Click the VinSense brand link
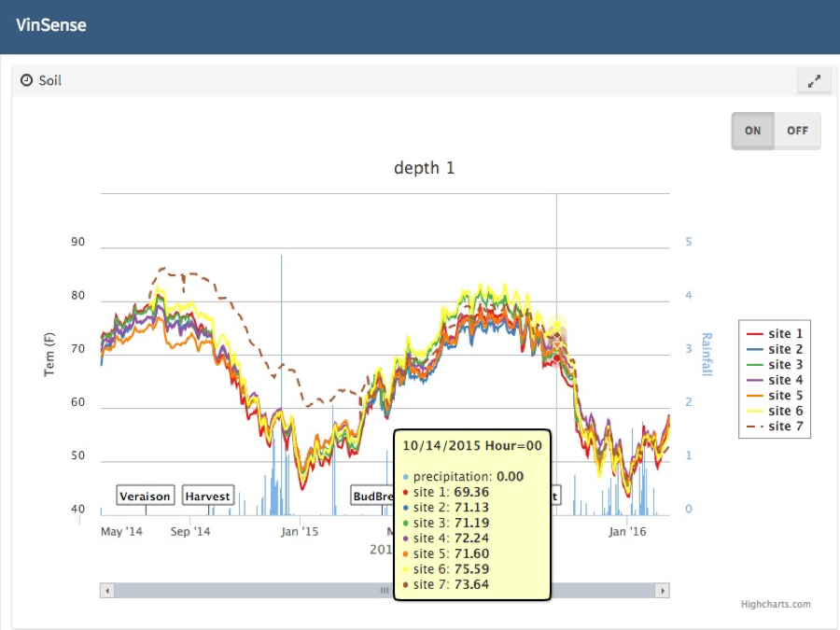 (51, 25)
